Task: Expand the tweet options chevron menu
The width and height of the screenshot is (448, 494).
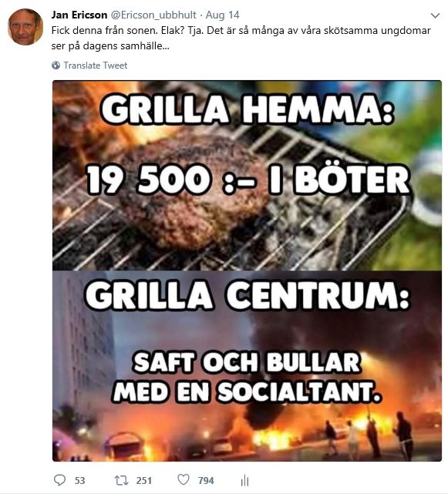Action: click(435, 15)
